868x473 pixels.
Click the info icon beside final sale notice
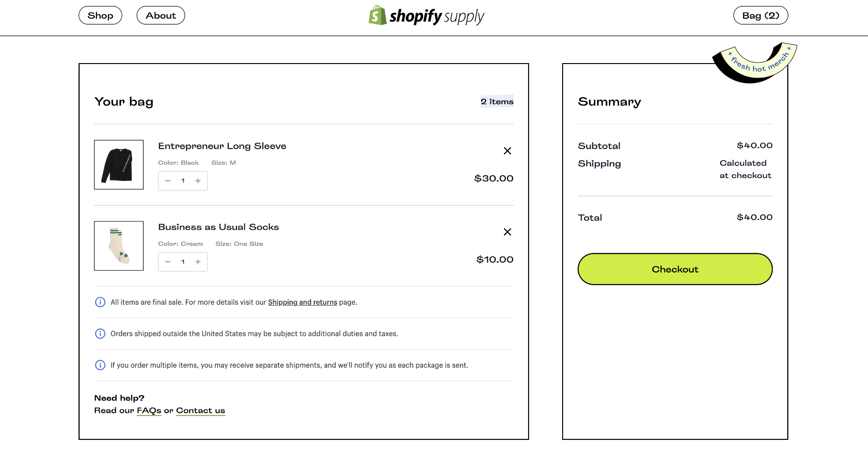pos(100,302)
